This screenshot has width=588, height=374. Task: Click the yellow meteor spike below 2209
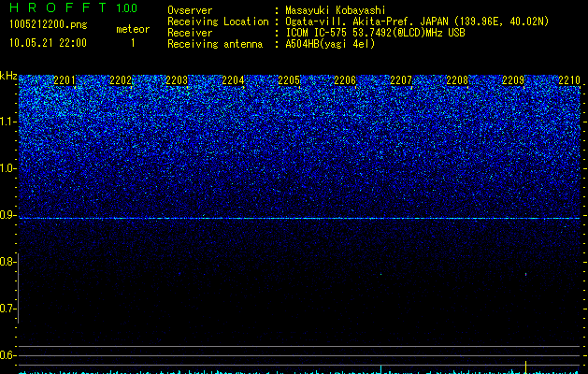tap(525, 367)
